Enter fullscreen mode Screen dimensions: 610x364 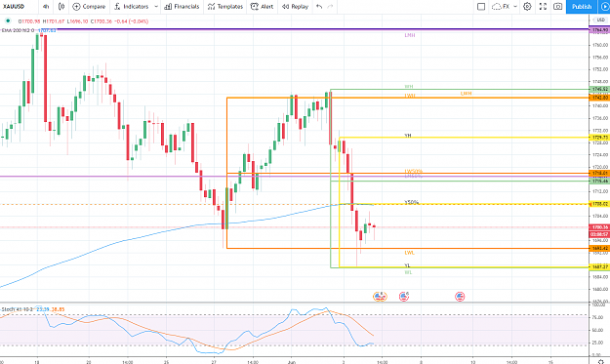pos(543,6)
